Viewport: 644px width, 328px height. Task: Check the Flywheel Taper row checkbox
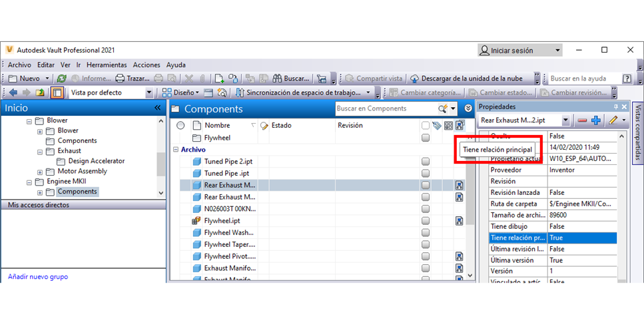click(426, 245)
